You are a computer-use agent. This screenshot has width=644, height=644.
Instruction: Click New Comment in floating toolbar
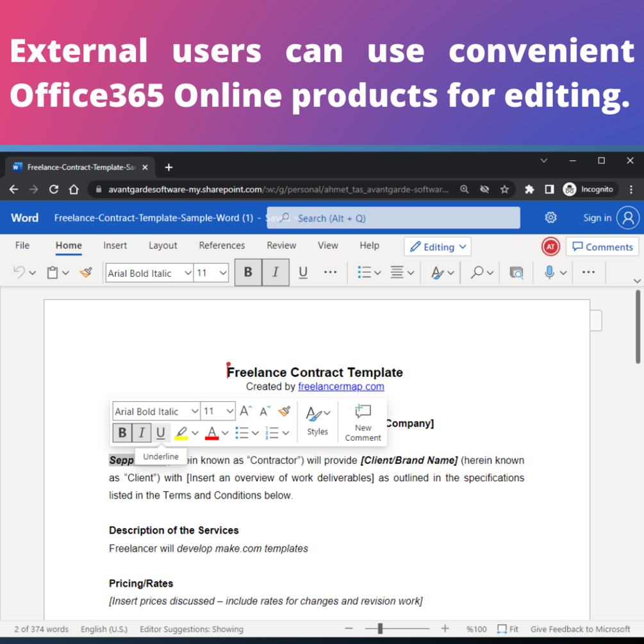click(x=363, y=423)
